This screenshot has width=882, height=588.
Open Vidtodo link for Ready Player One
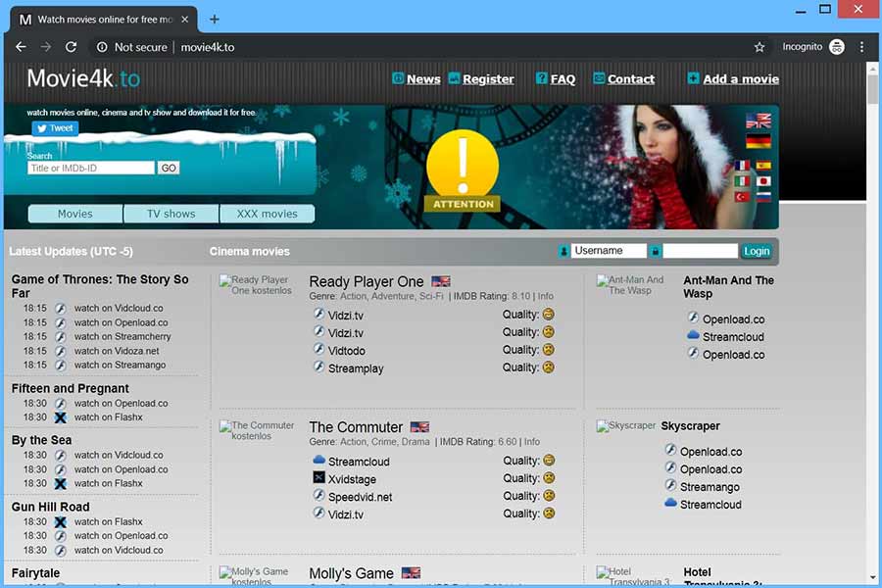(x=347, y=351)
